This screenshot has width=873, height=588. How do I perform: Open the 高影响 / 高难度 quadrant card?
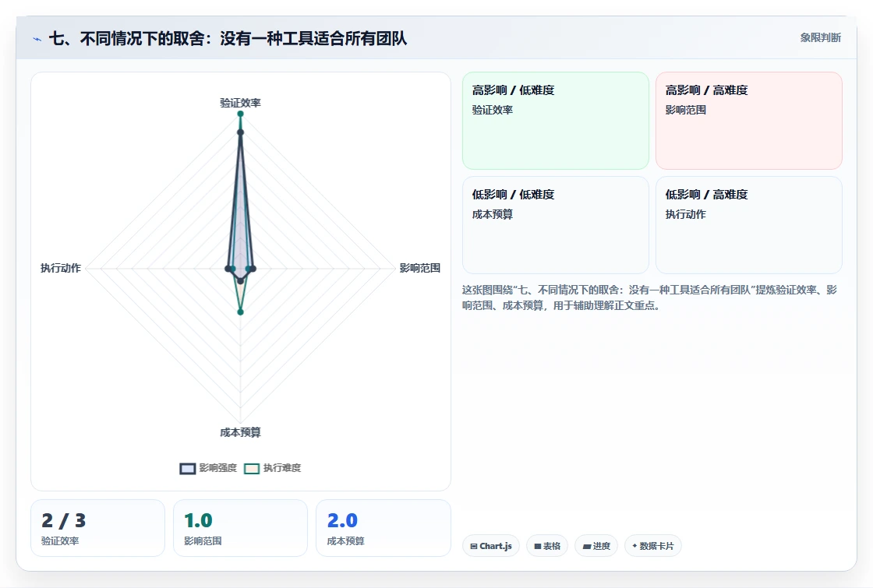tap(749, 121)
